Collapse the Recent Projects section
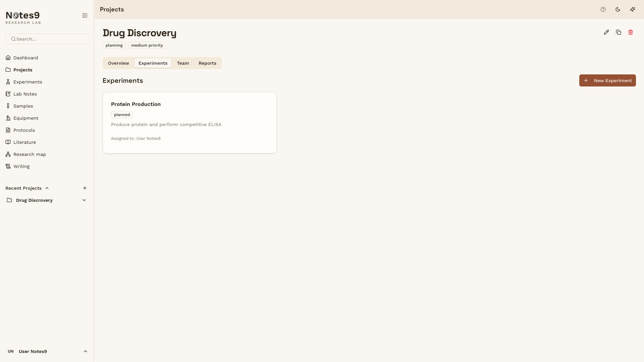Screen dimensions: 644x362 (47, 188)
